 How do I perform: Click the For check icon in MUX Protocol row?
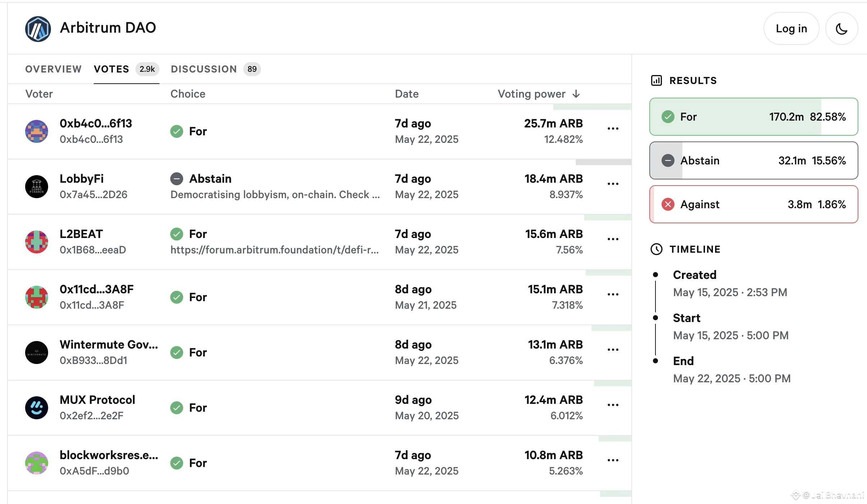point(177,408)
